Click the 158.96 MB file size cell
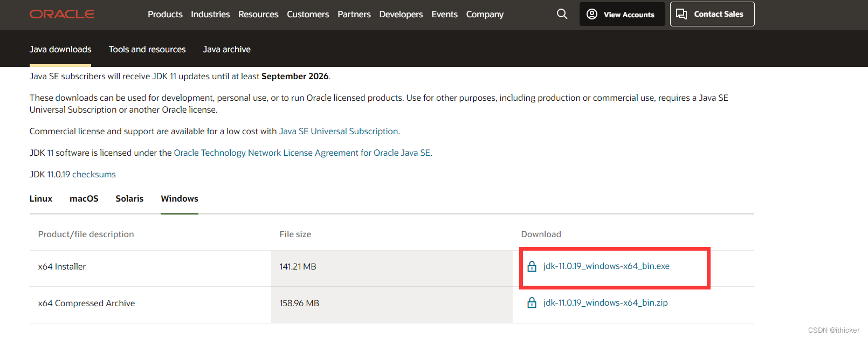868x338 pixels. point(392,305)
